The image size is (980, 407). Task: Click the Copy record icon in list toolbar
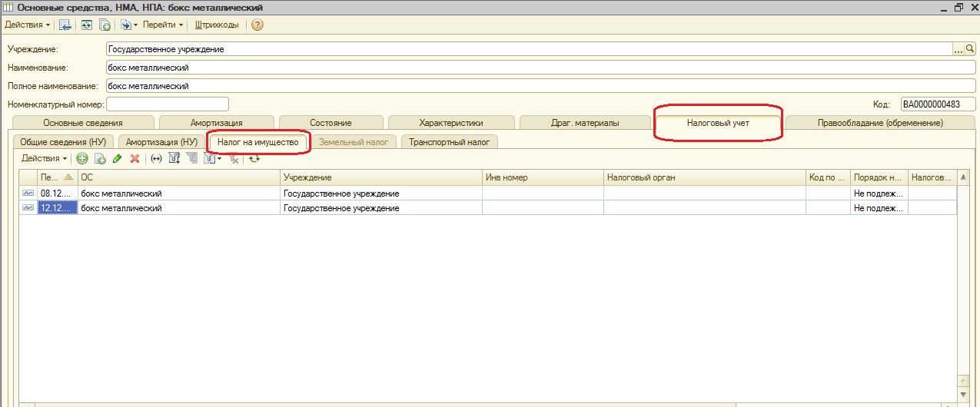tap(99, 158)
